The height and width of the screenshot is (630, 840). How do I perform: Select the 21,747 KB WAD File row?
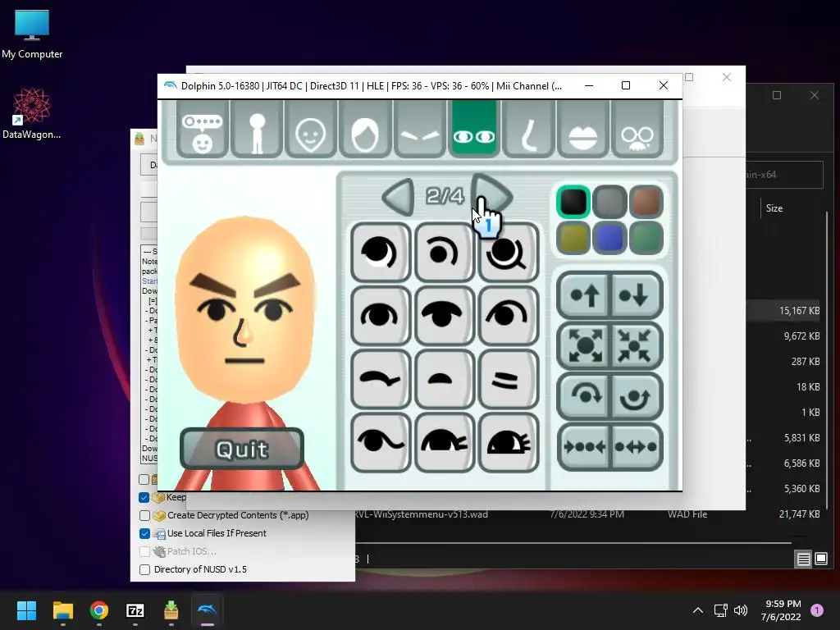pos(588,514)
